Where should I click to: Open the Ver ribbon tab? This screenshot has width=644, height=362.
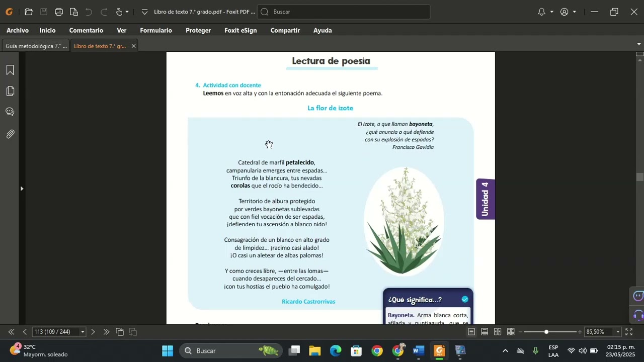[122, 30]
